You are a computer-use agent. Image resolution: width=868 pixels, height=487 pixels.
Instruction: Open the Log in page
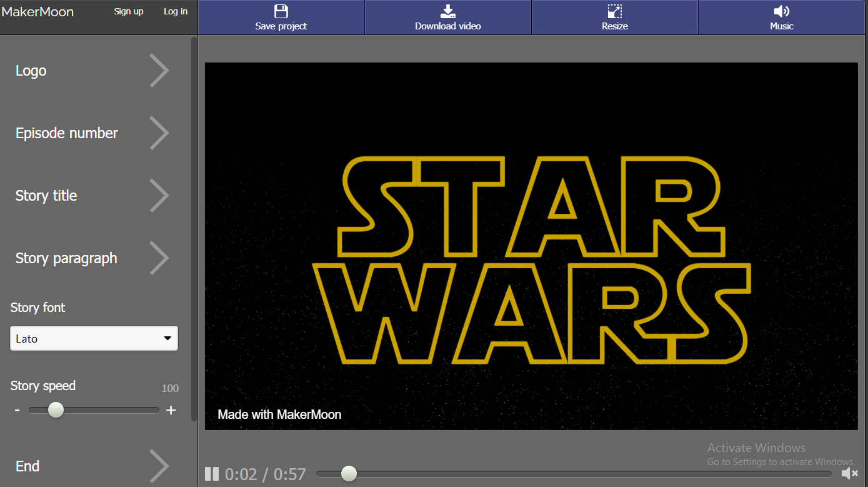(x=176, y=11)
